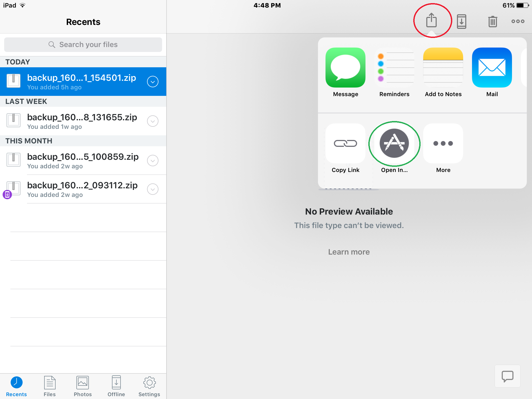Tap the Search your files field
This screenshot has height=399, width=532.
83,45
